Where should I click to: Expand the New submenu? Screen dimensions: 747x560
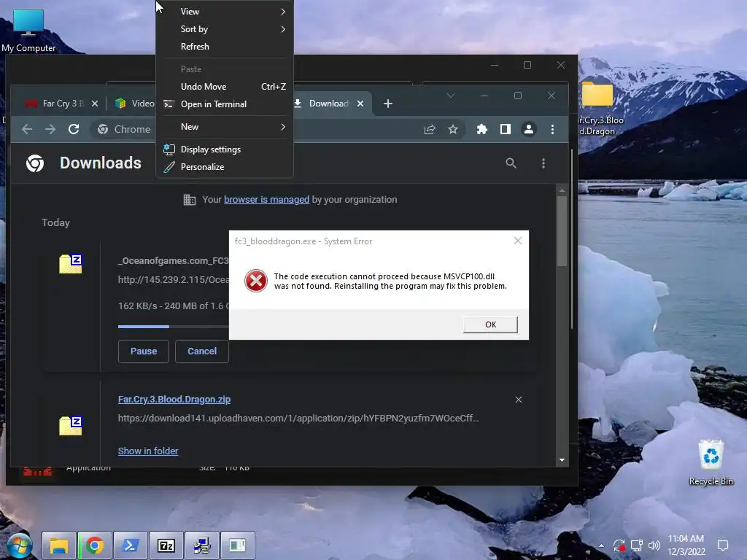click(225, 127)
